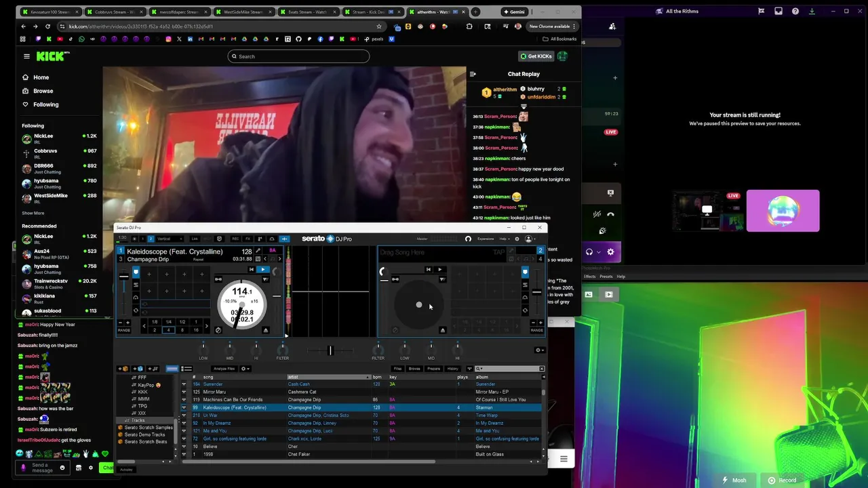Select Serato Demo Tracks crate
The width and height of the screenshot is (868, 488).
tap(144, 434)
